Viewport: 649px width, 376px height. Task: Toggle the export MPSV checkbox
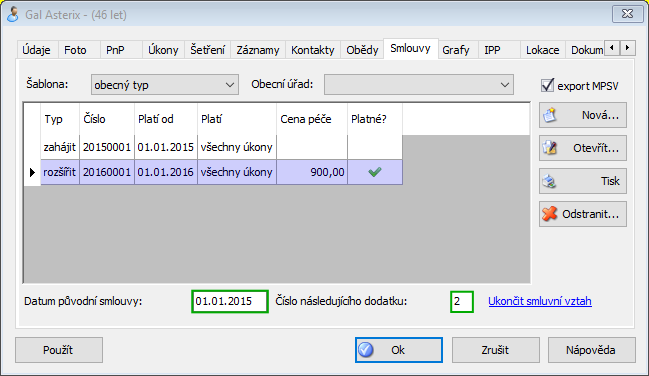(547, 85)
